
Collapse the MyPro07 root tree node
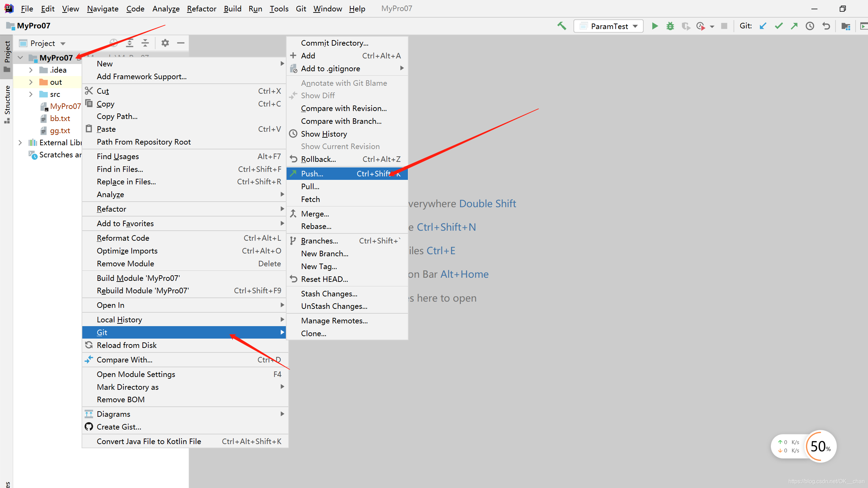click(x=20, y=57)
